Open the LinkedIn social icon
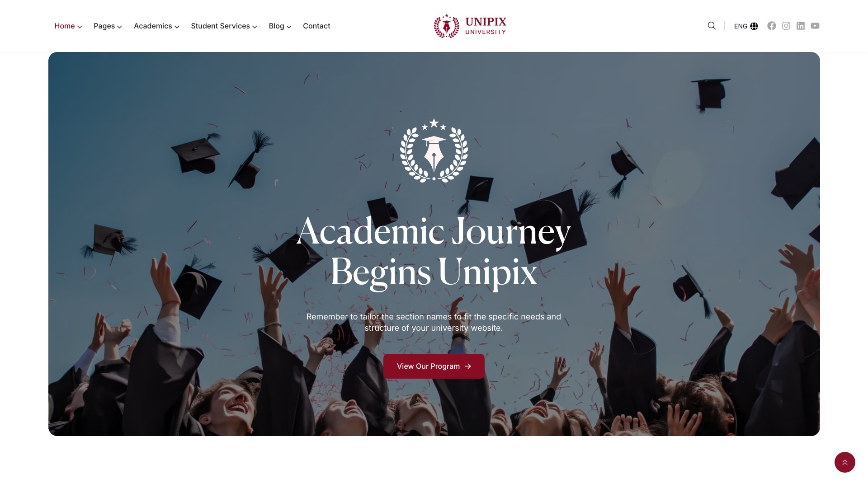 (801, 26)
